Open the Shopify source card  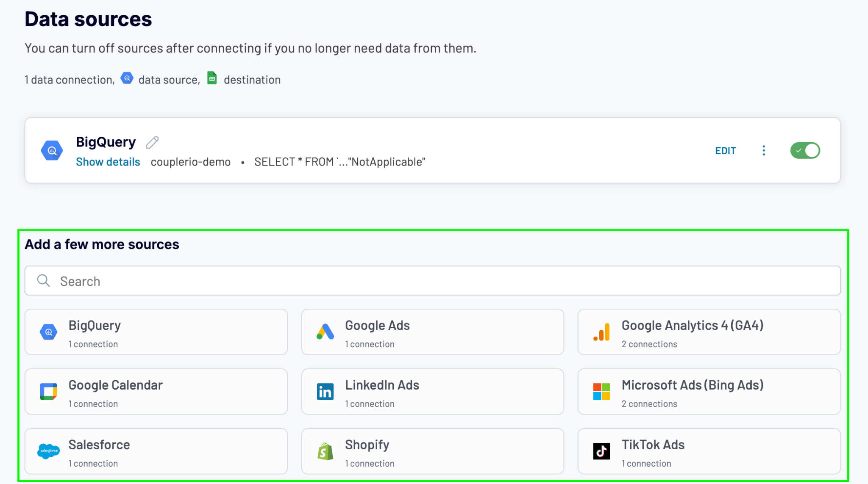[432, 451]
